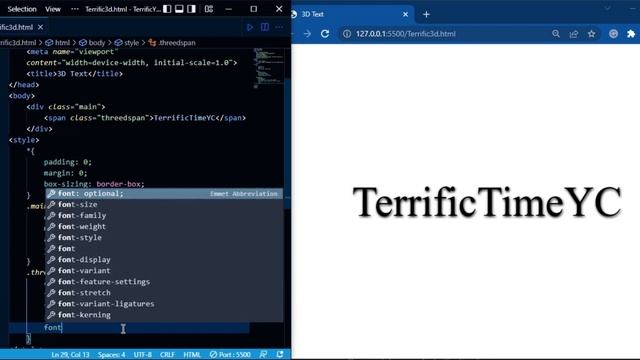Choose font-style suggestion
The image size is (640, 360).
point(164,238)
